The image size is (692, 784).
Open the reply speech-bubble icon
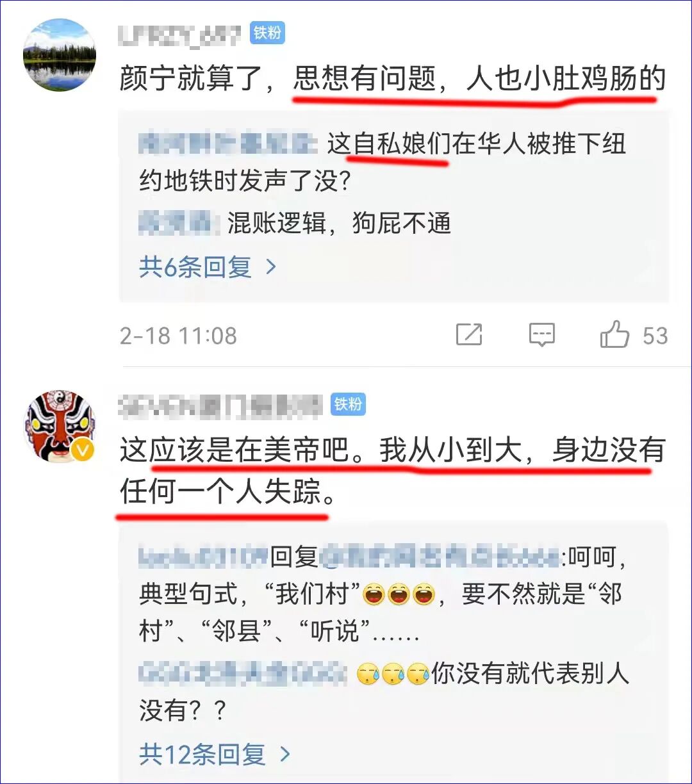point(542,334)
